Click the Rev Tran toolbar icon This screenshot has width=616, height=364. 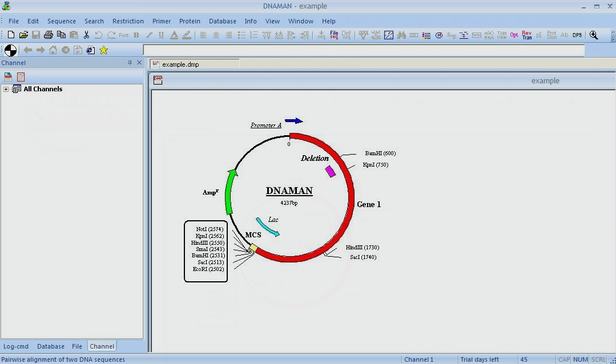(x=527, y=35)
